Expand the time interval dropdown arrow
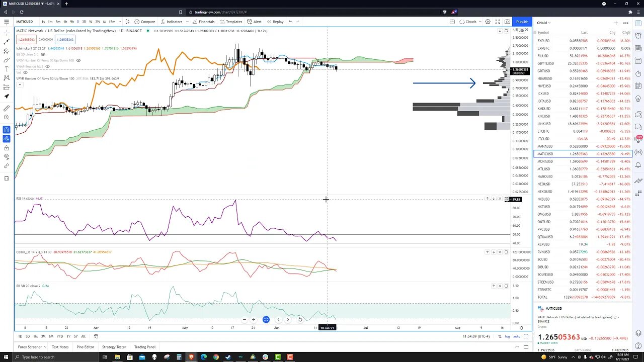 pyautogui.click(x=119, y=22)
